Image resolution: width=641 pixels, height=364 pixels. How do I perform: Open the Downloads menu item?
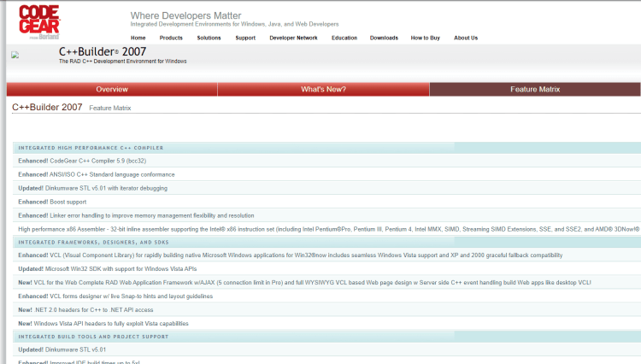point(384,38)
